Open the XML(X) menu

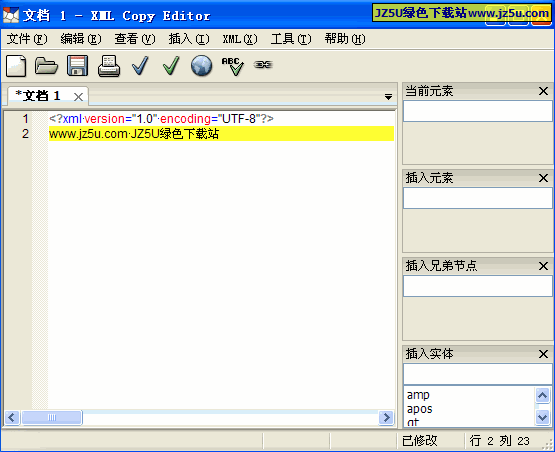click(240, 39)
